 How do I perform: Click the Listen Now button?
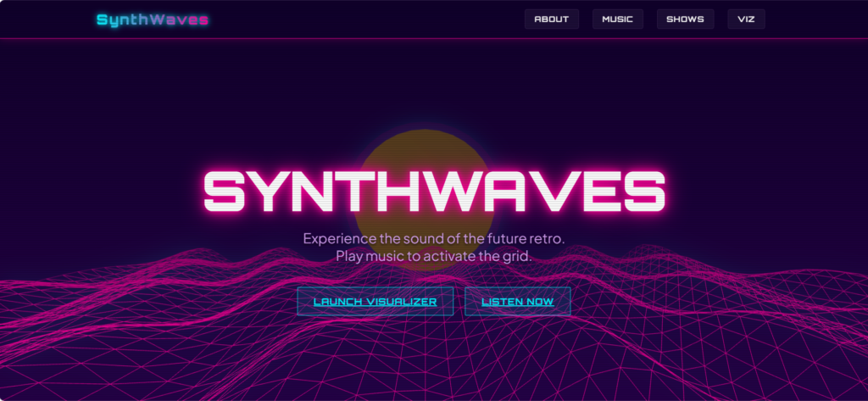coord(518,301)
